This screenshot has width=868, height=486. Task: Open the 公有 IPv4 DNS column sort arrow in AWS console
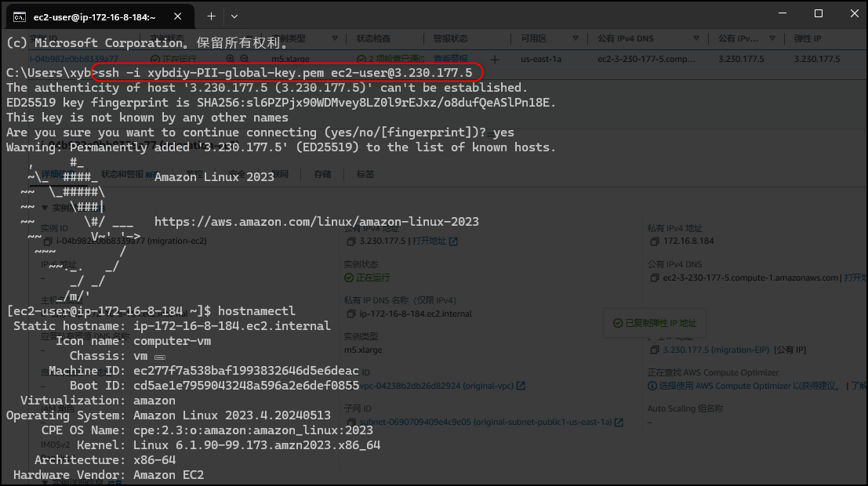tap(696, 38)
